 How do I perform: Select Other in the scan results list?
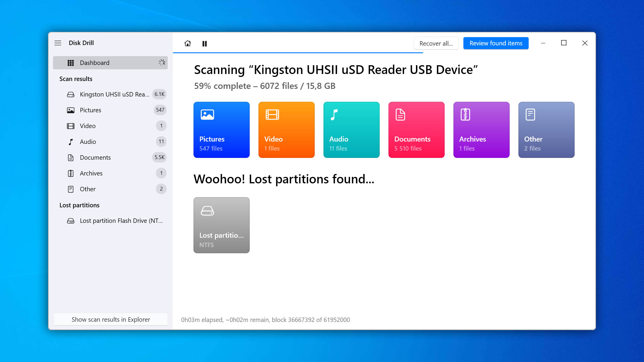[x=110, y=189]
